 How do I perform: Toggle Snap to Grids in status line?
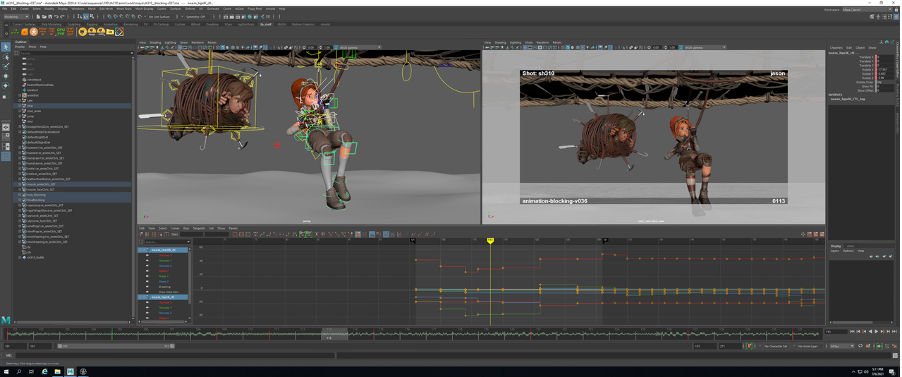point(109,17)
